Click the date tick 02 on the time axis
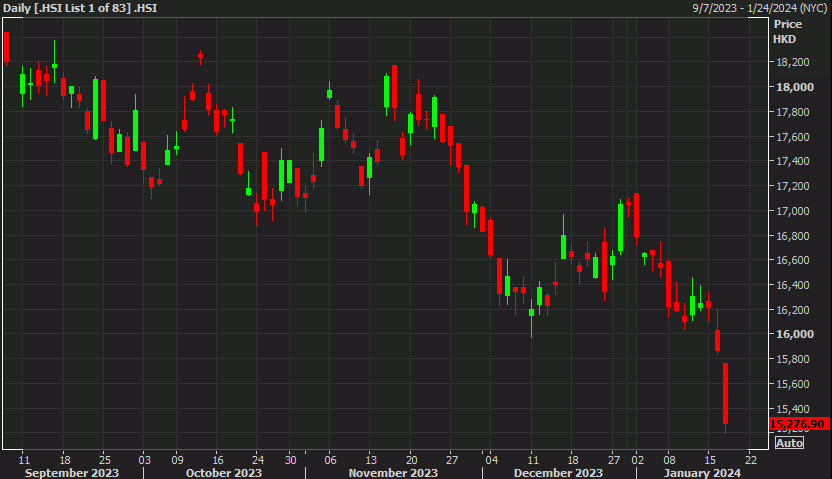The width and height of the screenshot is (832, 479). tap(637, 460)
